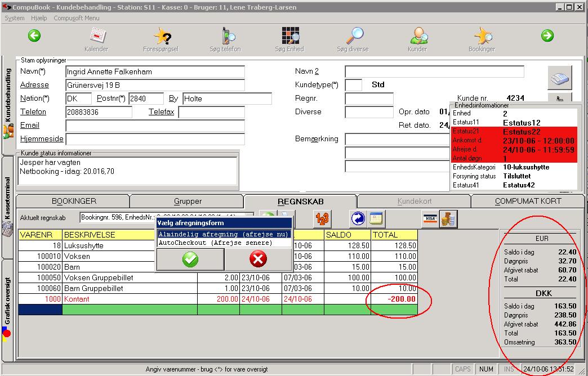Cancel with the red X button
The height and width of the screenshot is (376, 588).
(x=258, y=259)
